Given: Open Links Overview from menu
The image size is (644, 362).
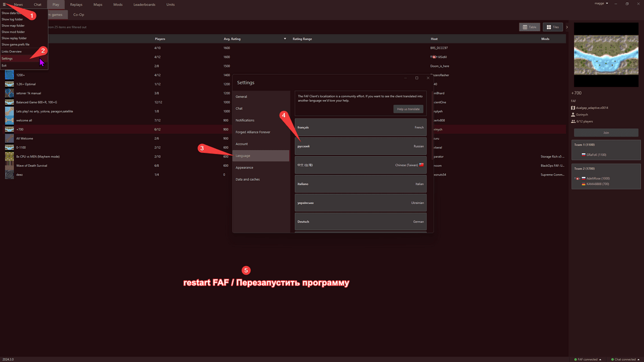Looking at the screenshot, I should (x=24, y=51).
